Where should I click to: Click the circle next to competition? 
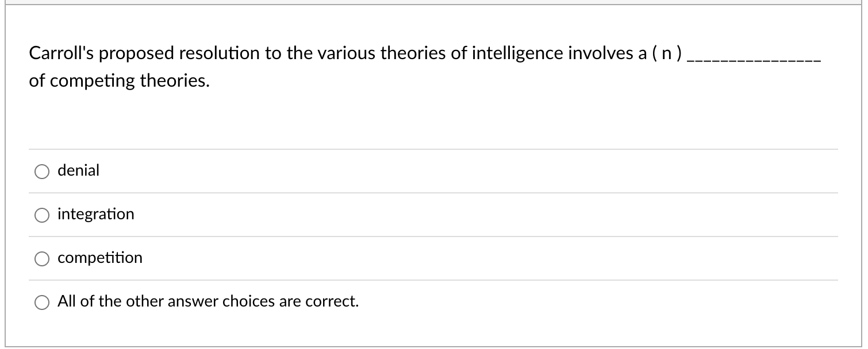click(41, 258)
